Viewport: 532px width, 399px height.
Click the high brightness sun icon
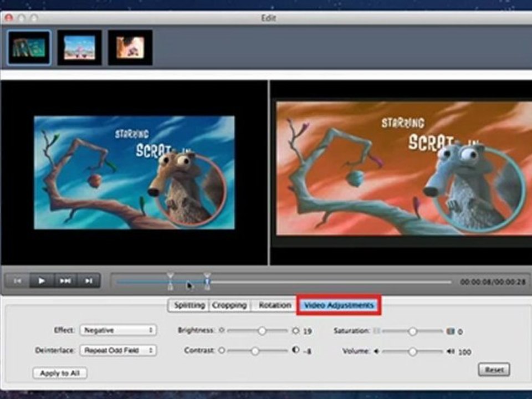click(295, 330)
